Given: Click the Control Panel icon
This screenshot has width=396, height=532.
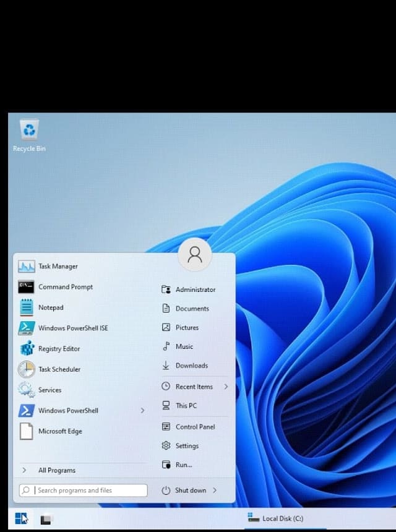Looking at the screenshot, I should 166,426.
